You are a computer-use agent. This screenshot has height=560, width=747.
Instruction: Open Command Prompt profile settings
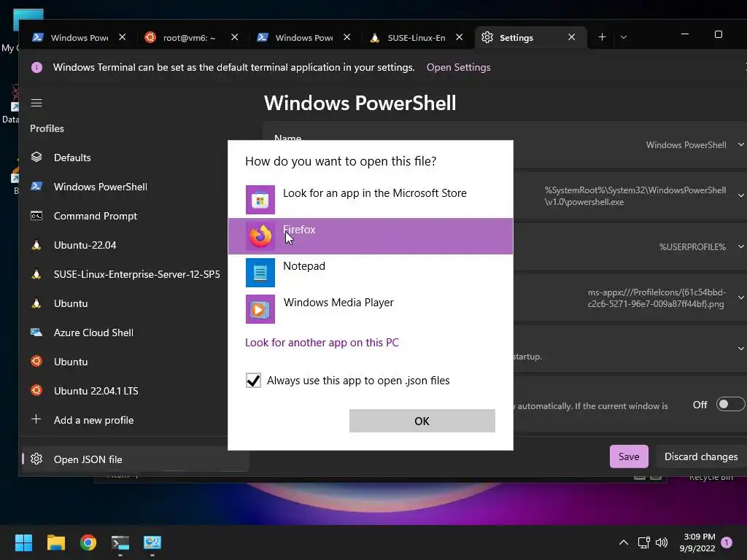(133, 216)
